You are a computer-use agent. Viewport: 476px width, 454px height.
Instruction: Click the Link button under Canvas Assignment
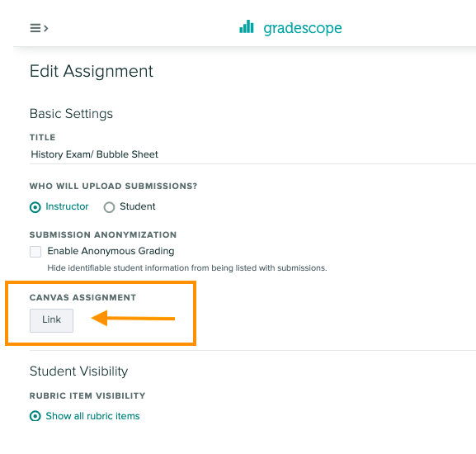click(51, 320)
